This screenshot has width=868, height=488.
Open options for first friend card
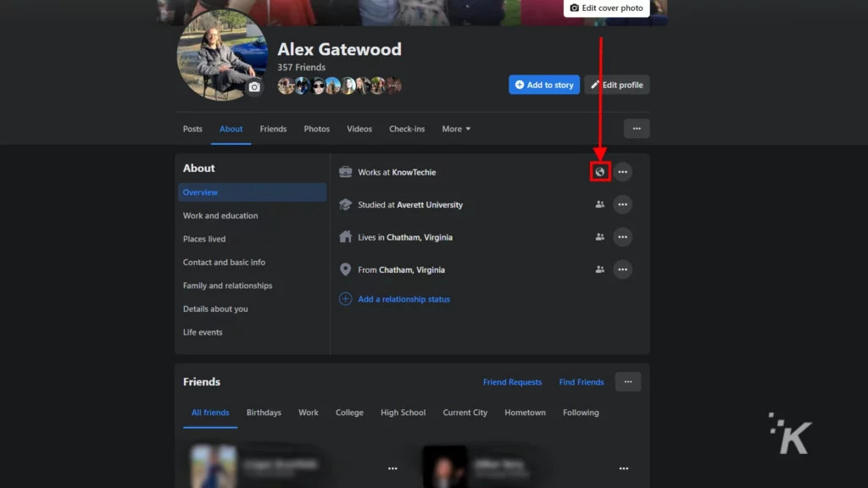pyautogui.click(x=392, y=468)
